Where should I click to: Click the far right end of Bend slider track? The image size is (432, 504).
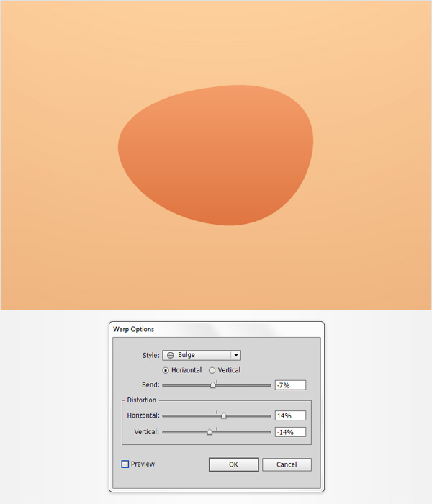click(270, 385)
